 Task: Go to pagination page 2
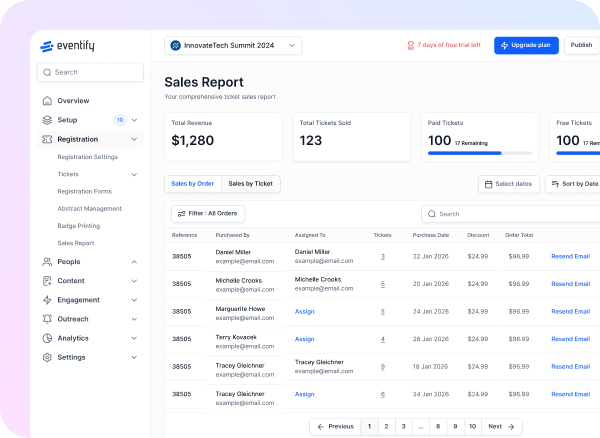[386, 427]
